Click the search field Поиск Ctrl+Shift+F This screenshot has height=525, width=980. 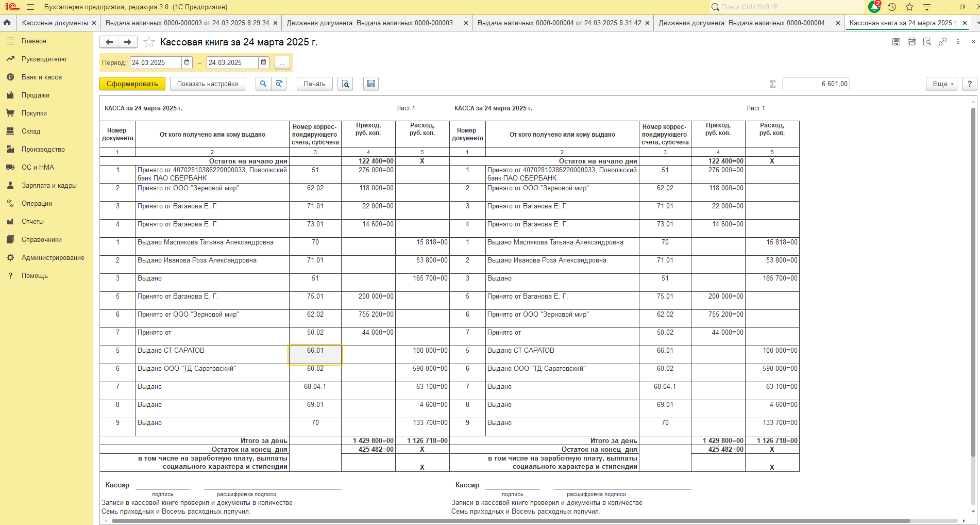point(786,7)
